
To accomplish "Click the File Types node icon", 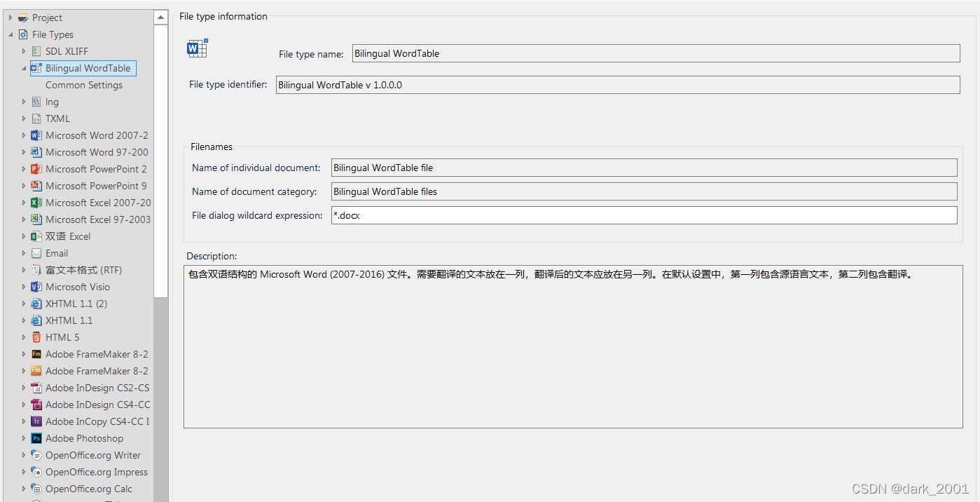I will 23,34.
